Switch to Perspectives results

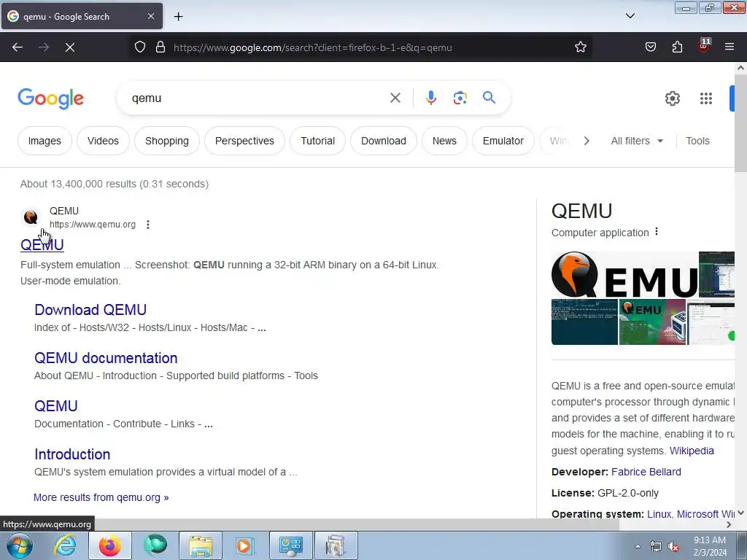pos(244,141)
